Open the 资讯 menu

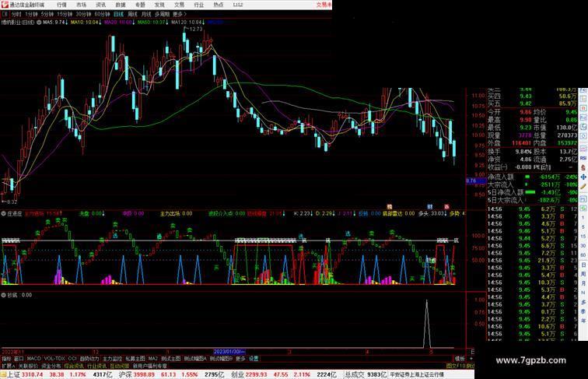(100, 5)
